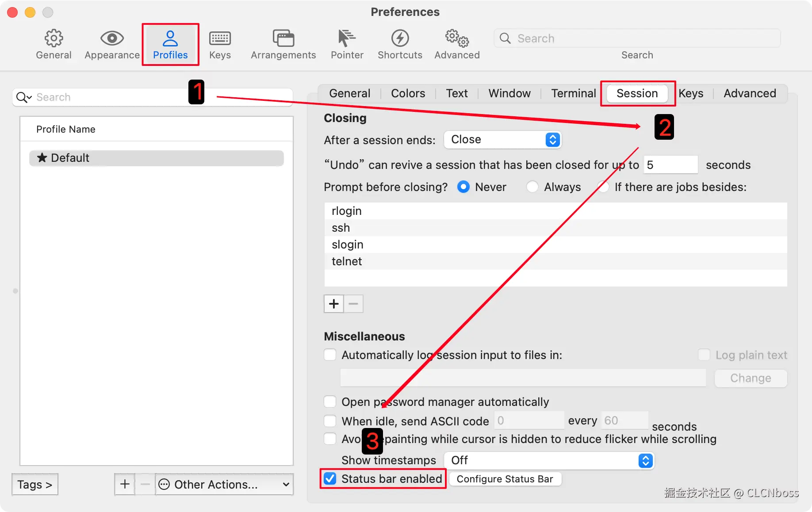Remove profile with the minus icon
This screenshot has width=812, height=512.
tap(145, 484)
